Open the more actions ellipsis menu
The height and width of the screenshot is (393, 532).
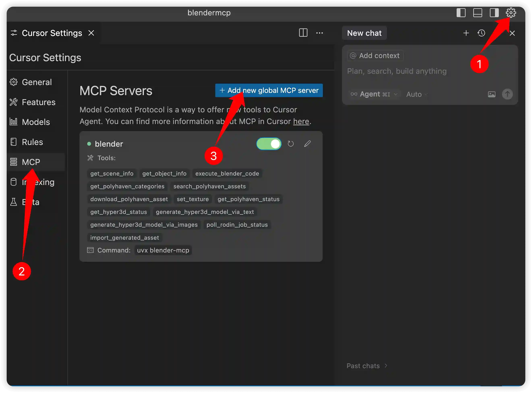point(320,33)
